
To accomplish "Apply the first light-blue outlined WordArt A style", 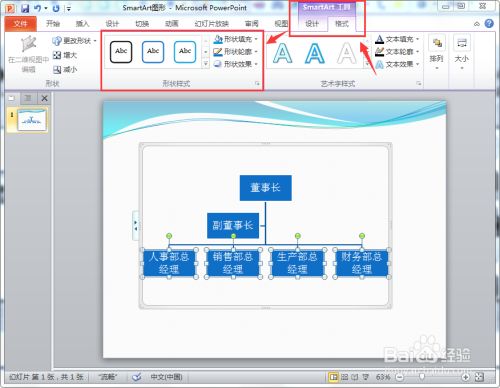I will [x=283, y=53].
